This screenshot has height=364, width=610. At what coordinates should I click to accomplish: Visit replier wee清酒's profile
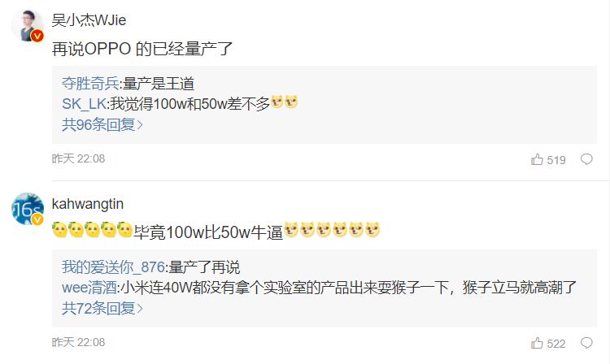click(89, 288)
